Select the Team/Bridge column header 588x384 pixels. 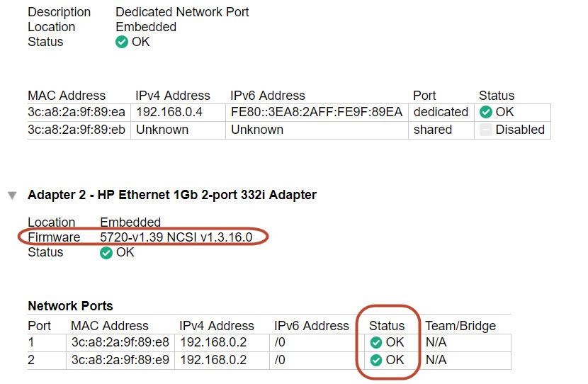pos(460,326)
